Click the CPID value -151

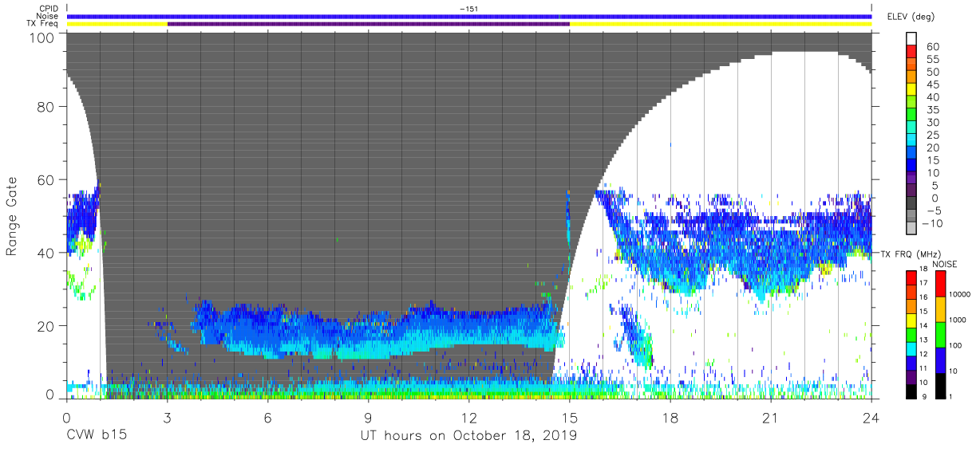469,9
